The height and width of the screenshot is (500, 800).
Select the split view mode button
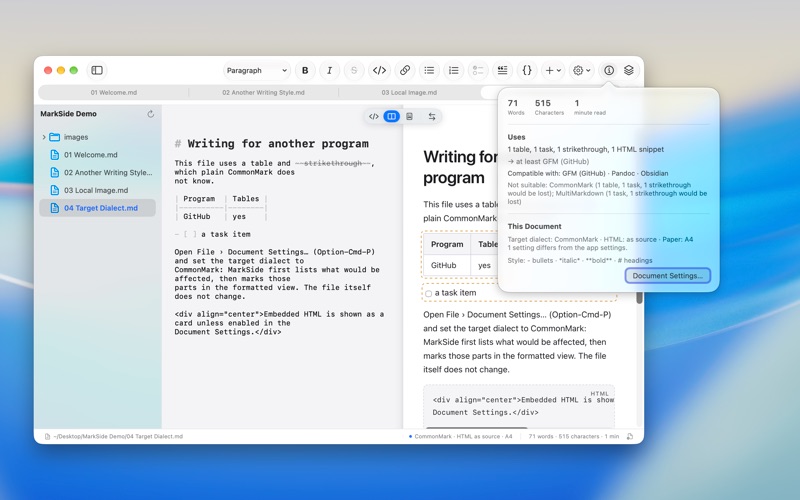click(x=391, y=116)
